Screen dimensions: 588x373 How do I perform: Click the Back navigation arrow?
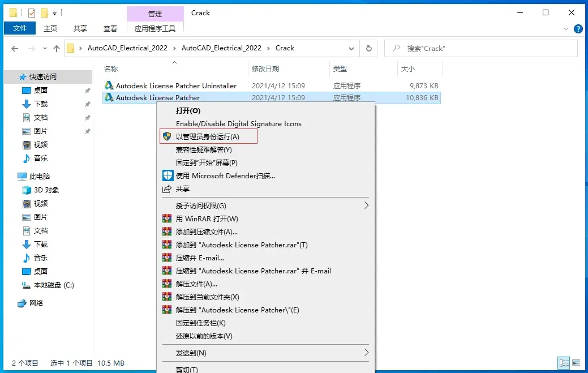coord(15,48)
